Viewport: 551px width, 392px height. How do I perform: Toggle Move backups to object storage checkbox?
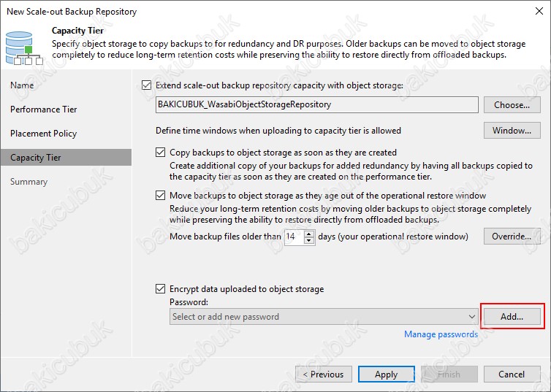point(160,195)
